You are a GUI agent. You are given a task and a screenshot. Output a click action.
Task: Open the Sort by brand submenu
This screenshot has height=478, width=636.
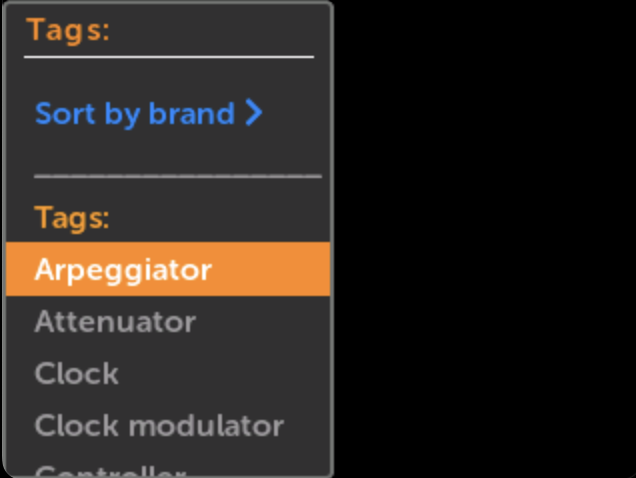tap(135, 114)
